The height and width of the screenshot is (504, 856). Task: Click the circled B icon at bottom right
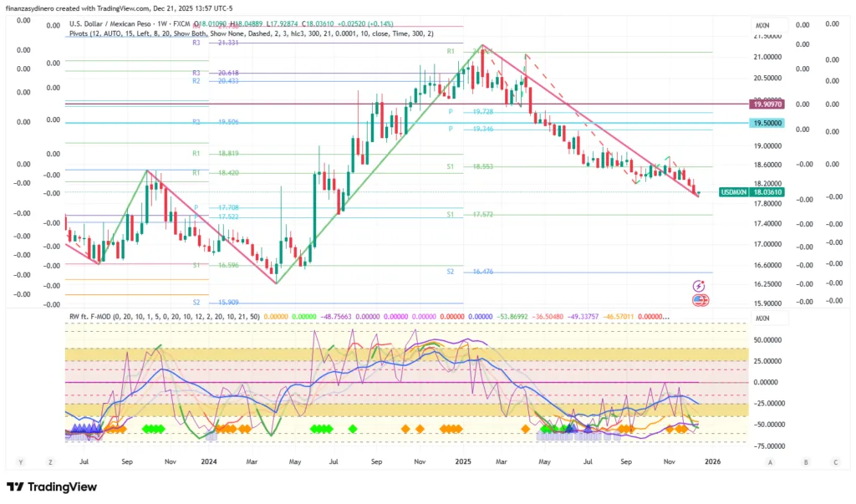(x=805, y=461)
